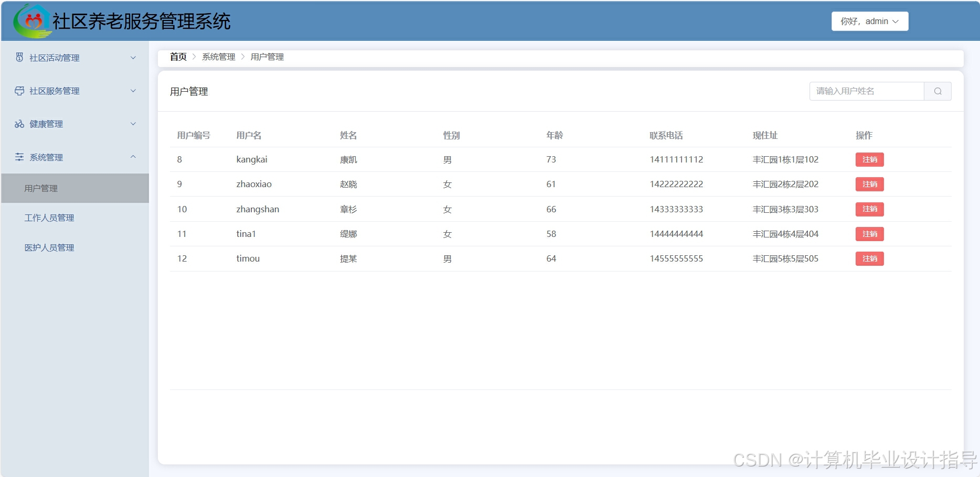Click the username cell zhaoxiao
This screenshot has width=980, height=477.
tap(254, 184)
